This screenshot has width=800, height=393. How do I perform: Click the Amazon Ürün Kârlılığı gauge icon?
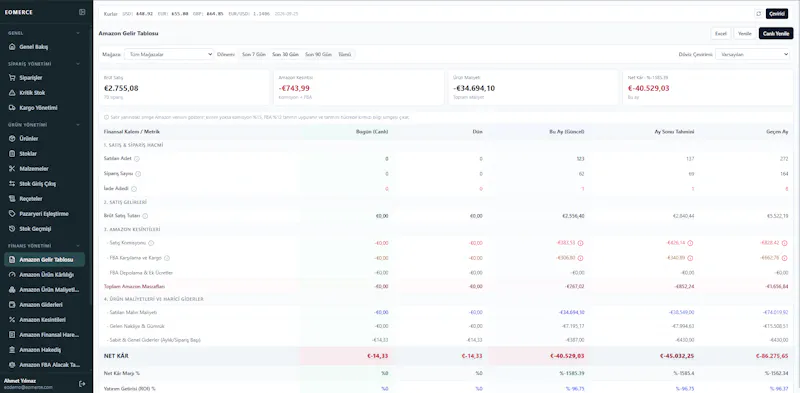[12, 275]
